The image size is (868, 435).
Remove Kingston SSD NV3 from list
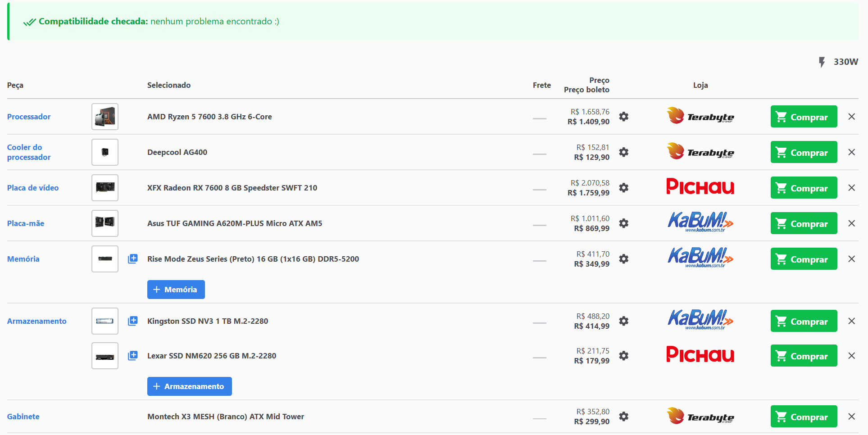pos(851,321)
